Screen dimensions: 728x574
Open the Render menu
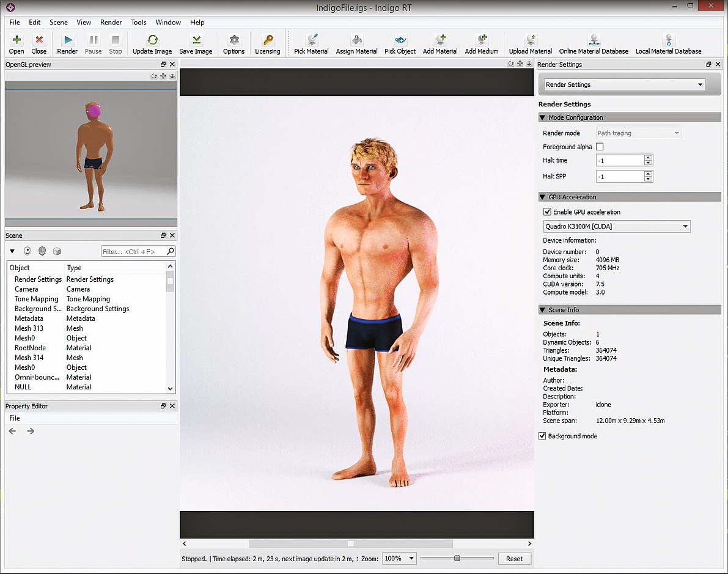coord(111,22)
